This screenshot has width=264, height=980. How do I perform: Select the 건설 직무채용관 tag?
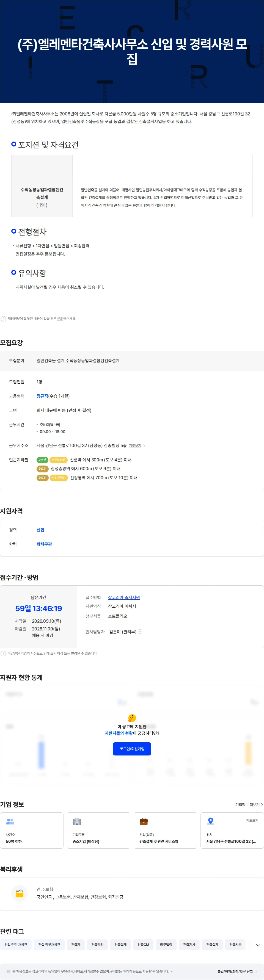pyautogui.click(x=49, y=945)
